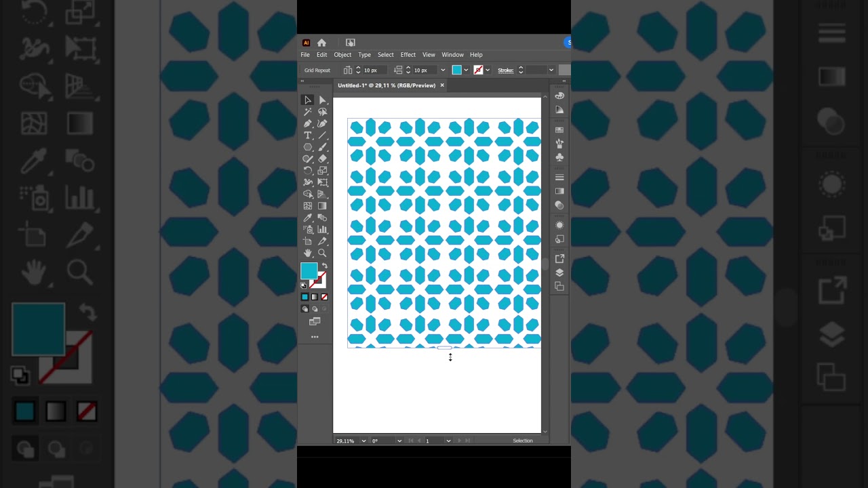Enable Draw Behind mode
This screenshot has height=488, width=868.
(315, 309)
